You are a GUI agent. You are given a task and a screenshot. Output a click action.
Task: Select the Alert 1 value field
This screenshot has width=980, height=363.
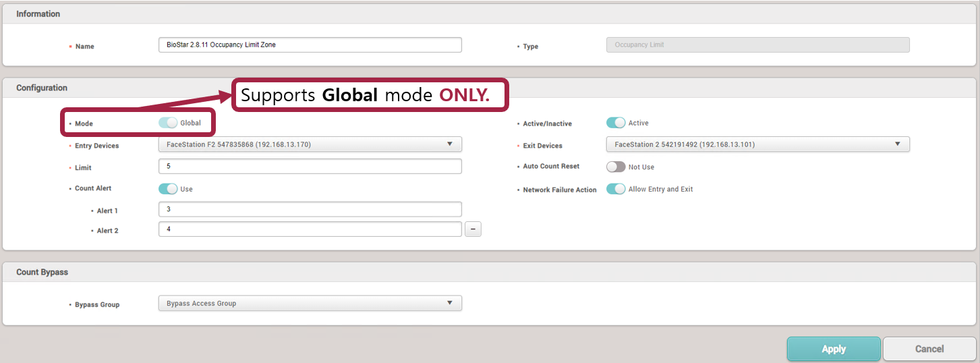(310, 209)
